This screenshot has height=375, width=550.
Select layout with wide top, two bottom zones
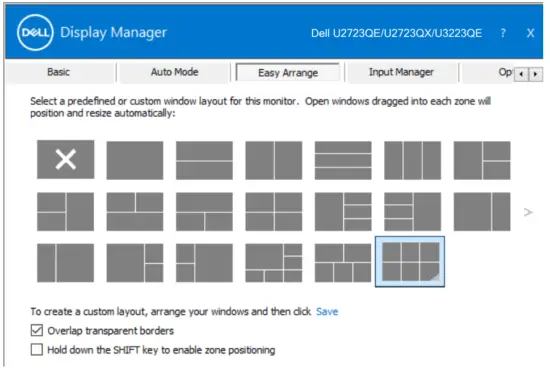coord(204,212)
